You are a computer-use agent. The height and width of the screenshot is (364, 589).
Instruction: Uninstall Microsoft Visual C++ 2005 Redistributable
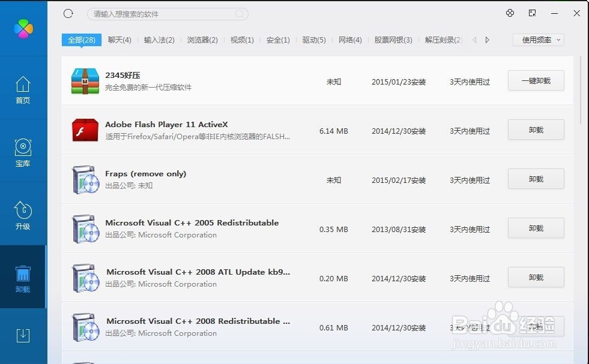(x=536, y=228)
